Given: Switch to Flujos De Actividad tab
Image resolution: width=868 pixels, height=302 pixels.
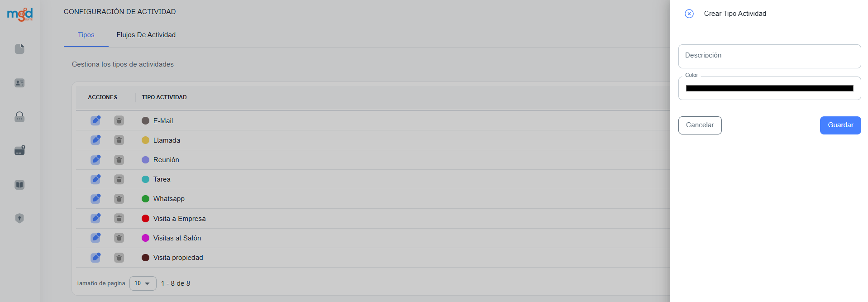Looking at the screenshot, I should [146, 35].
